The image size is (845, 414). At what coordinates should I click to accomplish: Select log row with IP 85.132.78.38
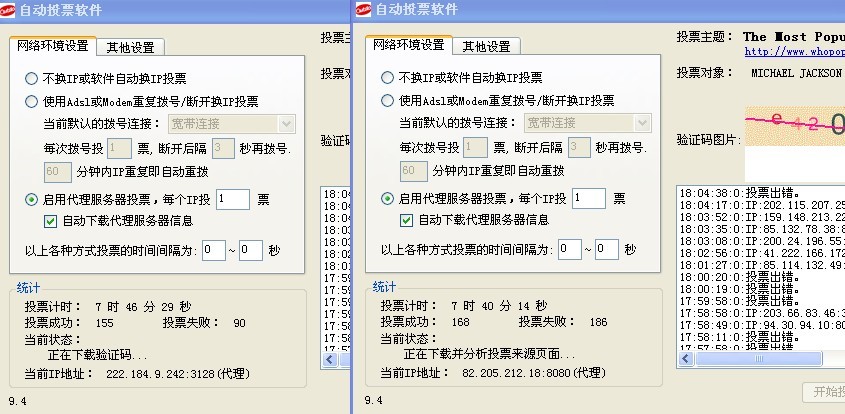762,229
